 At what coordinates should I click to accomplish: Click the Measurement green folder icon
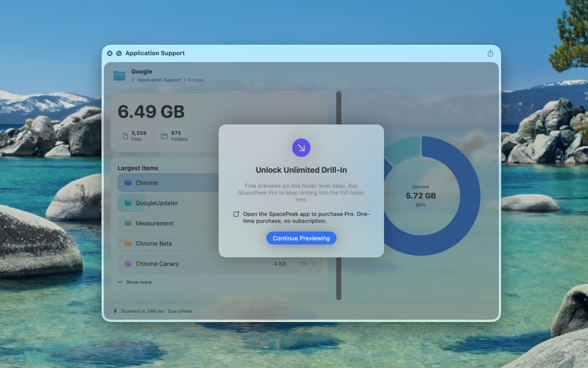(x=128, y=223)
